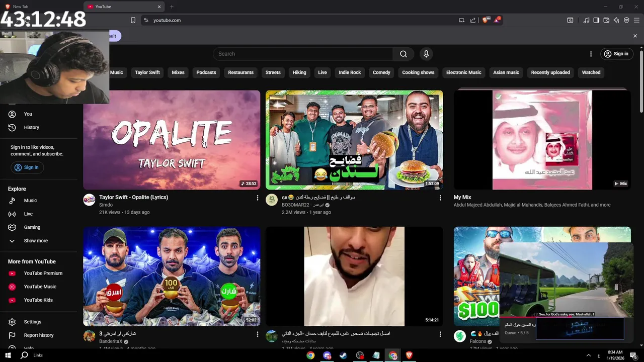
Task: Click the YouTube search magnifier button
Action: (404, 54)
